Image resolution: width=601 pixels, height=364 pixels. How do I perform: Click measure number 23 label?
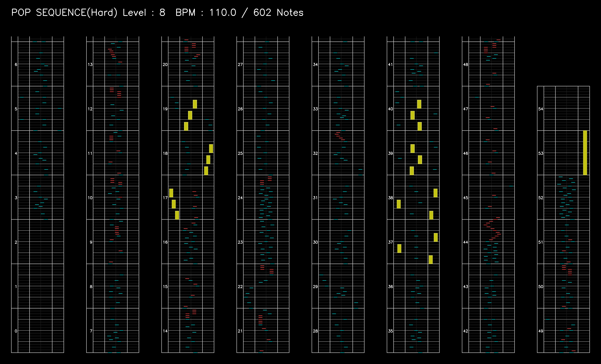(240, 242)
